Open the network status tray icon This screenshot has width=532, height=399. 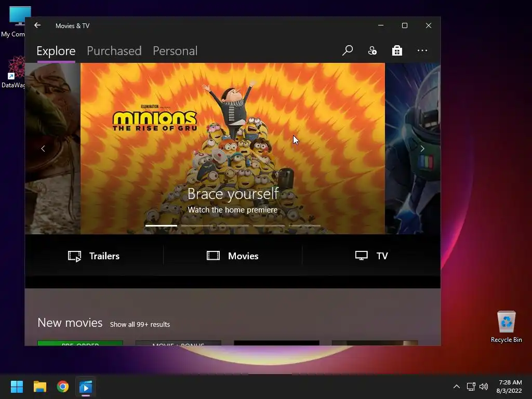tap(471, 387)
